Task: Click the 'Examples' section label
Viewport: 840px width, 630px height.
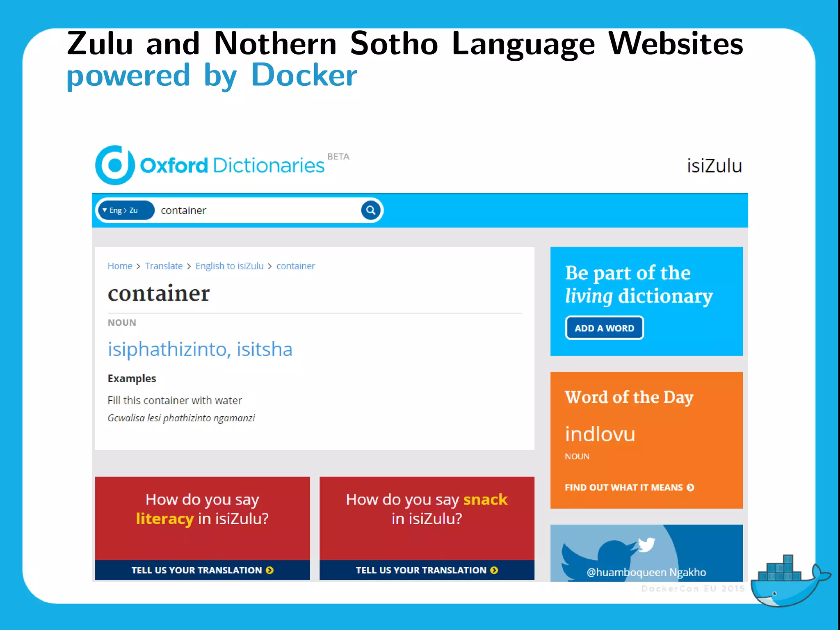Action: [132, 378]
